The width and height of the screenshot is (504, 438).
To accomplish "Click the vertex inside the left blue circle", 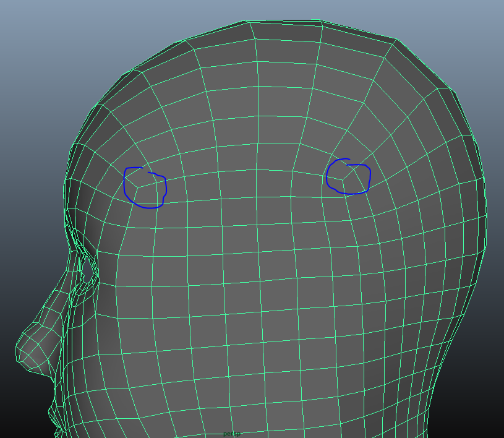I will point(137,186).
